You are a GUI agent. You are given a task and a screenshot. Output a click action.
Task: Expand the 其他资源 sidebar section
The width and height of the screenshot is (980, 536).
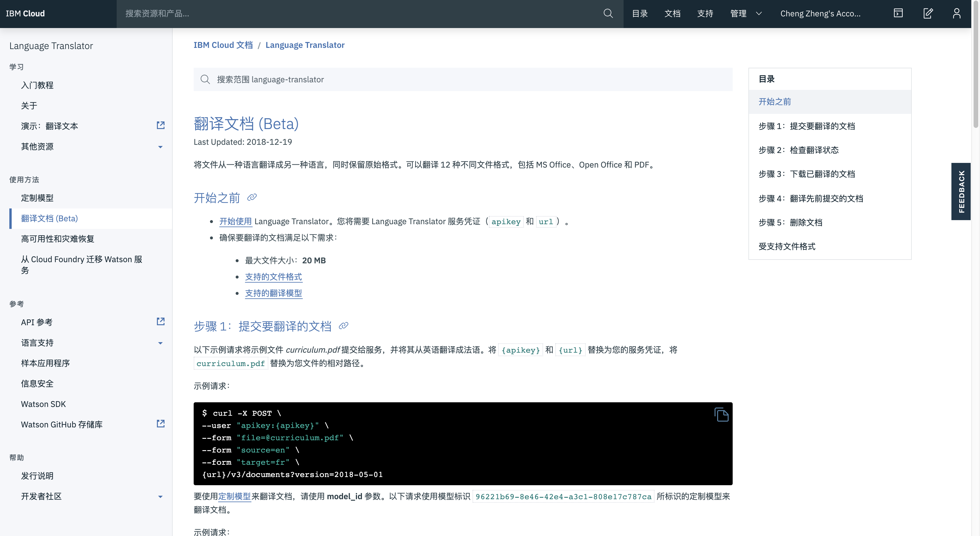[160, 147]
